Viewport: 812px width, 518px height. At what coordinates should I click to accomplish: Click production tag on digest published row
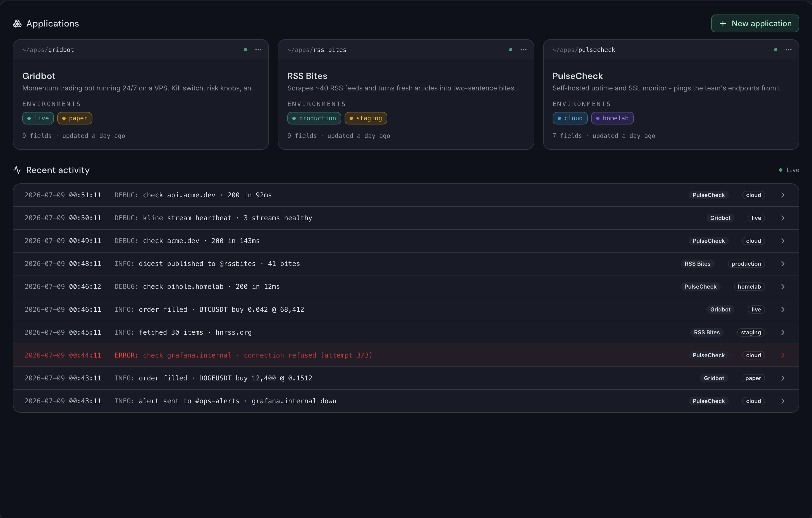[746, 264]
